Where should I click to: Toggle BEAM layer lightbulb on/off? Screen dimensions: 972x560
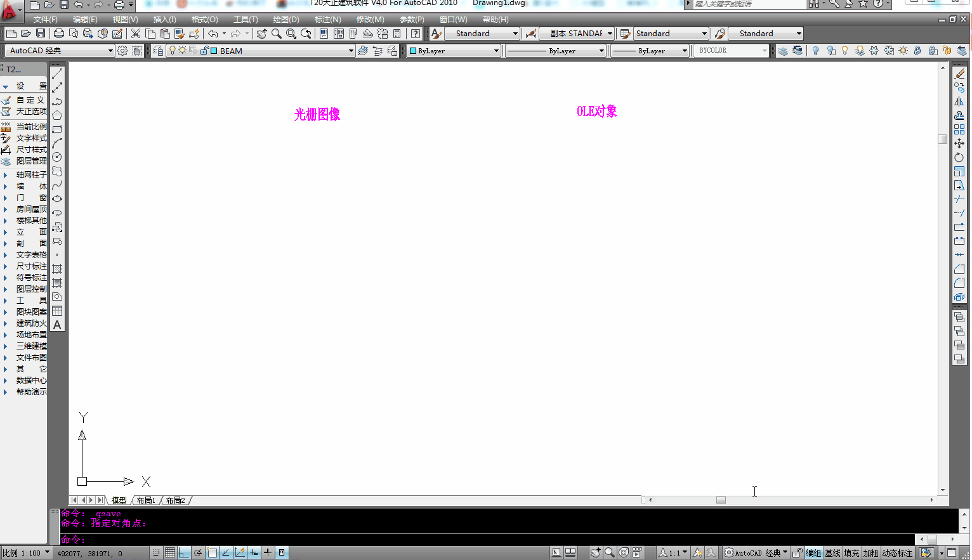pyautogui.click(x=172, y=51)
